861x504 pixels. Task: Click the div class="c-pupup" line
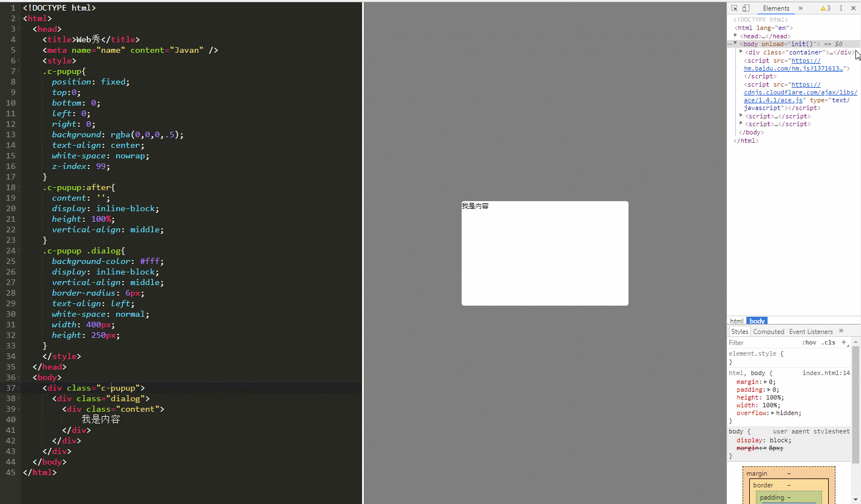pos(93,388)
